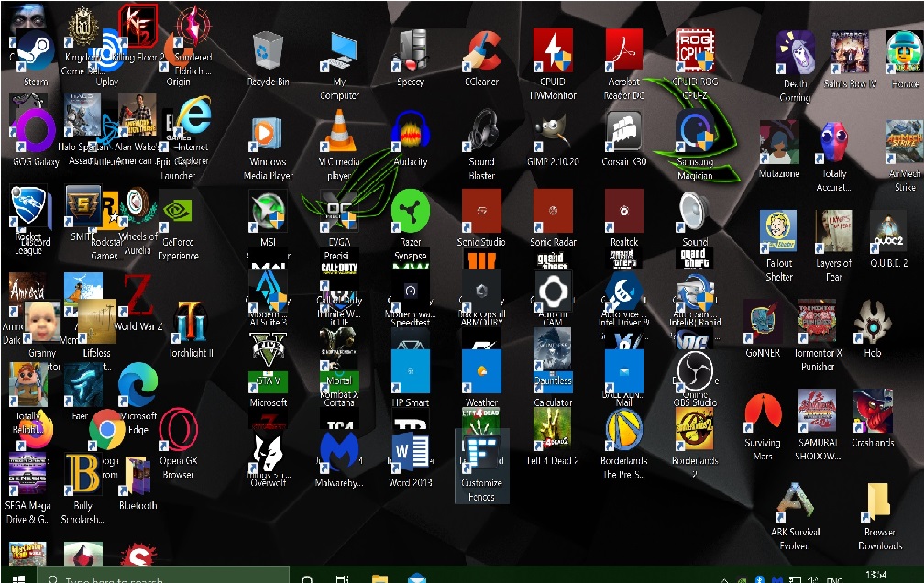Screen dimensions: 924x583
Task: Select the Origin shortcut icon
Action: pos(178,53)
